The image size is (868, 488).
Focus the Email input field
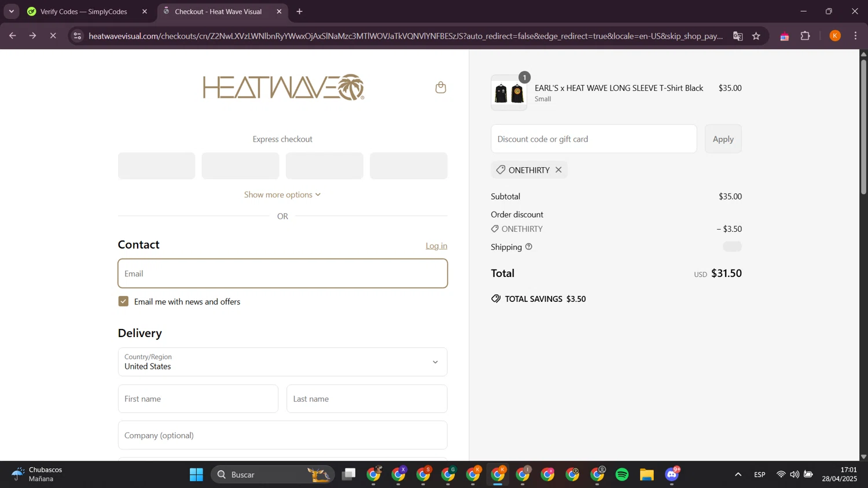282,273
